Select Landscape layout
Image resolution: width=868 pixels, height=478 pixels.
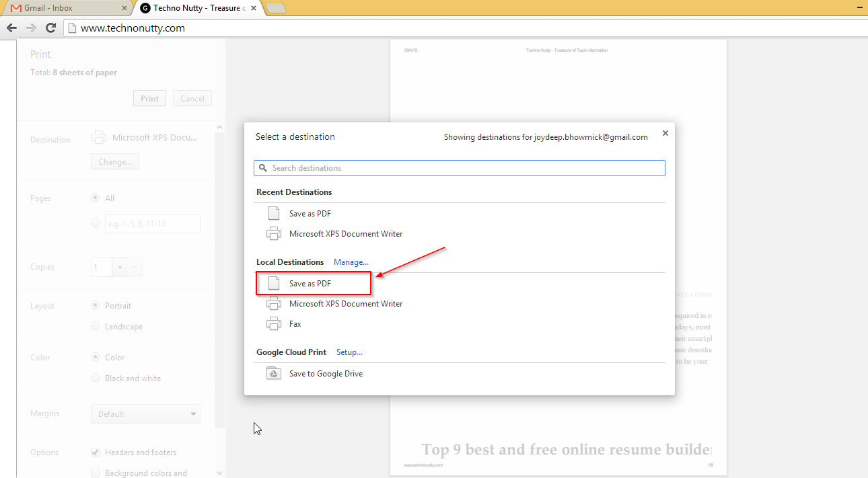[96, 326]
